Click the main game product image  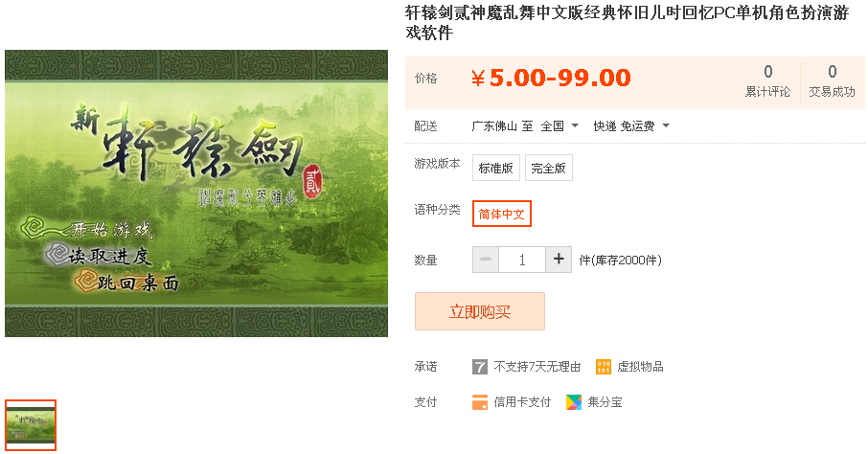point(196,193)
